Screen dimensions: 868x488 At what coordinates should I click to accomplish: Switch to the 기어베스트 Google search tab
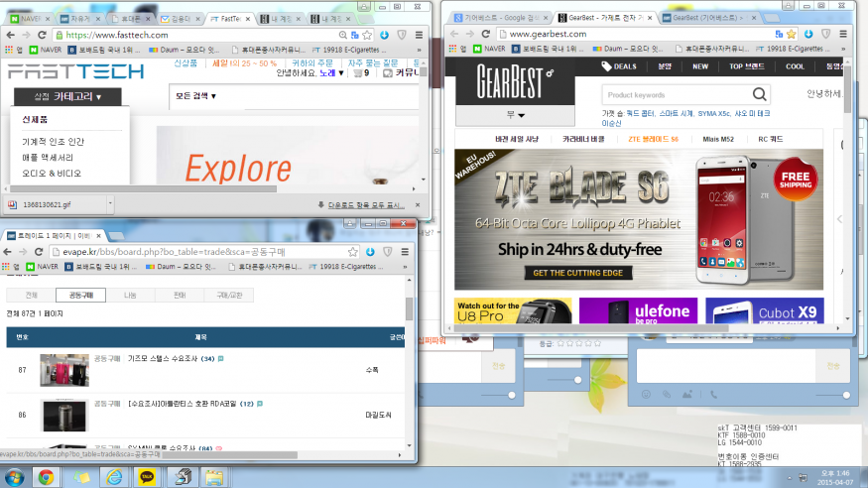(496, 17)
